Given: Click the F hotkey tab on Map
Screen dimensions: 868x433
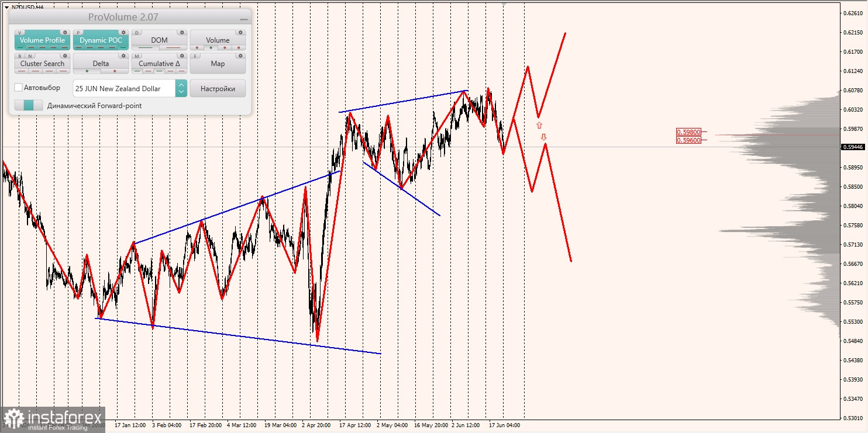Looking at the screenshot, I should (196, 56).
